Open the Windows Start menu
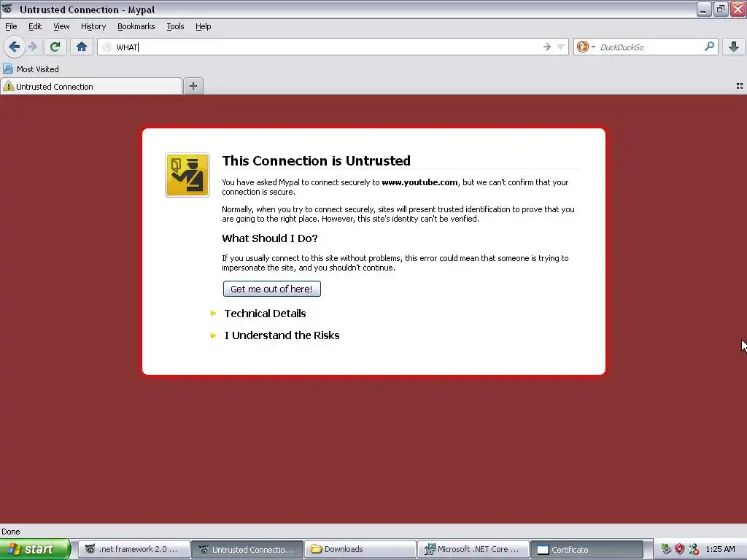 pos(35,549)
